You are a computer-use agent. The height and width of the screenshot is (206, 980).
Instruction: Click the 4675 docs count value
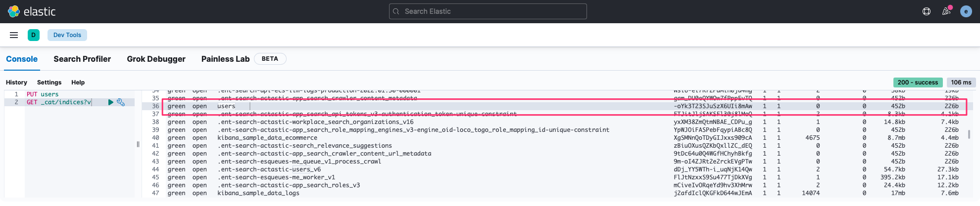(x=812, y=138)
